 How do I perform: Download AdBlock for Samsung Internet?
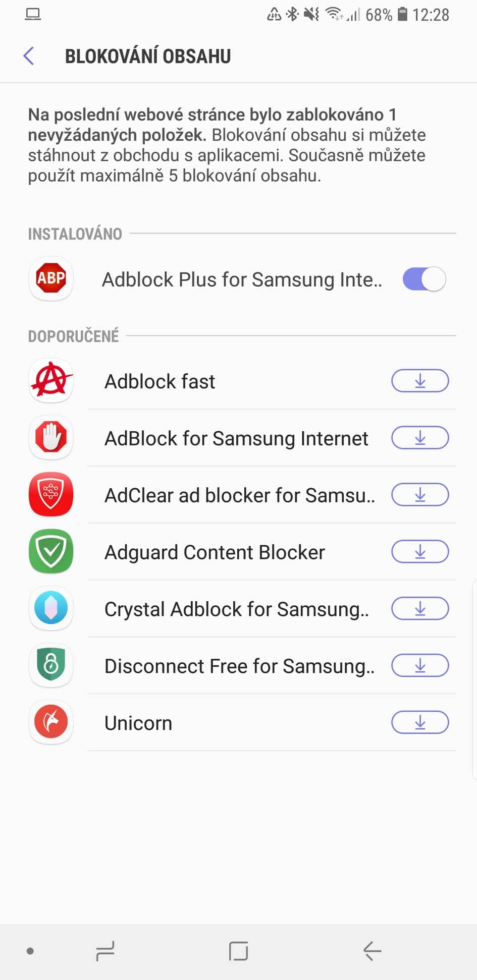419,438
